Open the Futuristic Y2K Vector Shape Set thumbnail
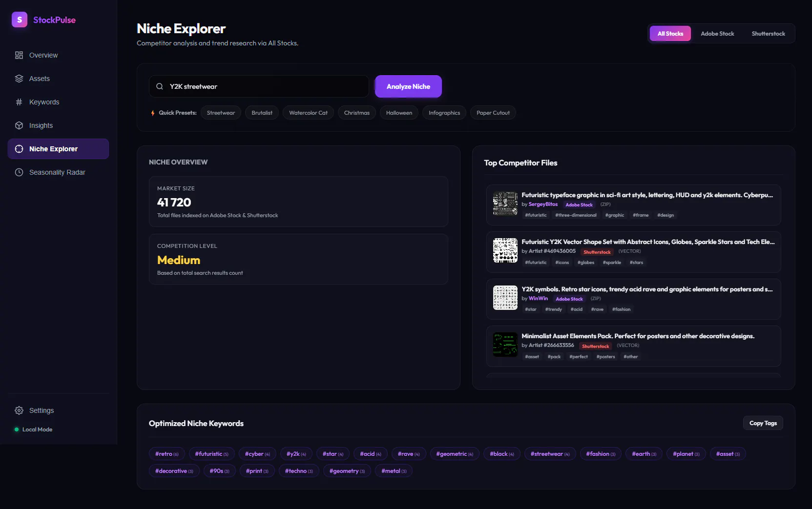The width and height of the screenshot is (812, 509). pos(505,250)
